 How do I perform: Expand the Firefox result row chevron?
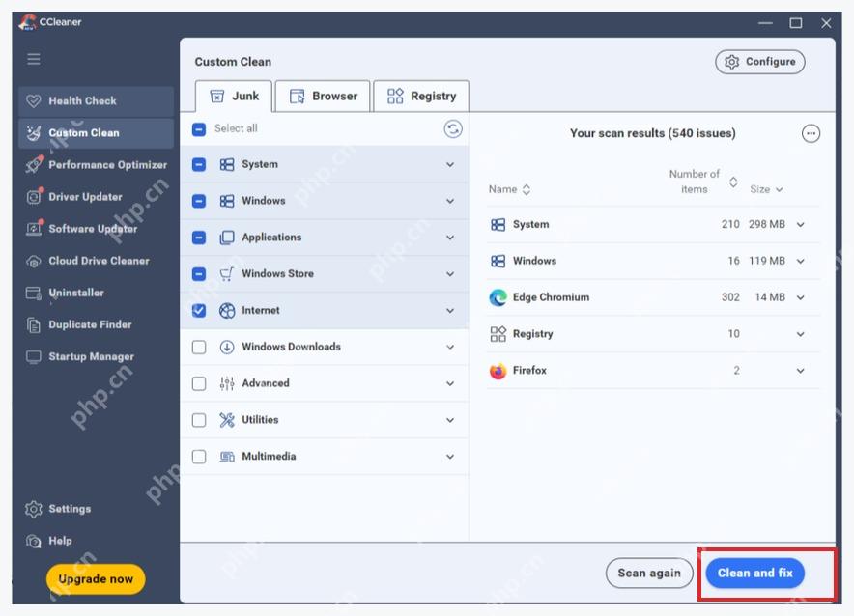pos(800,371)
